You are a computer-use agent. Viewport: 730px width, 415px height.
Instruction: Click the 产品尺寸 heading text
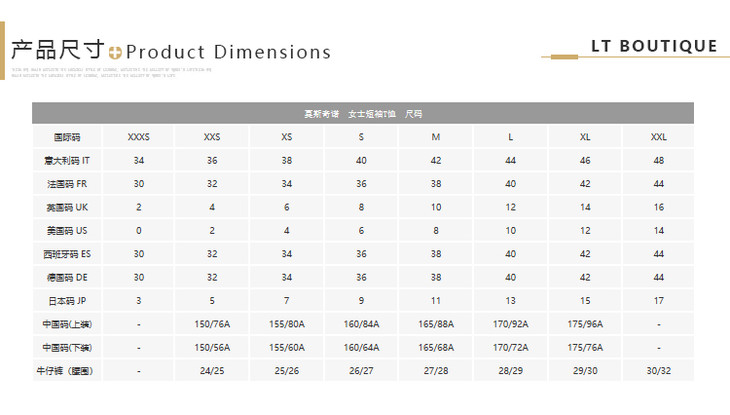(57, 50)
